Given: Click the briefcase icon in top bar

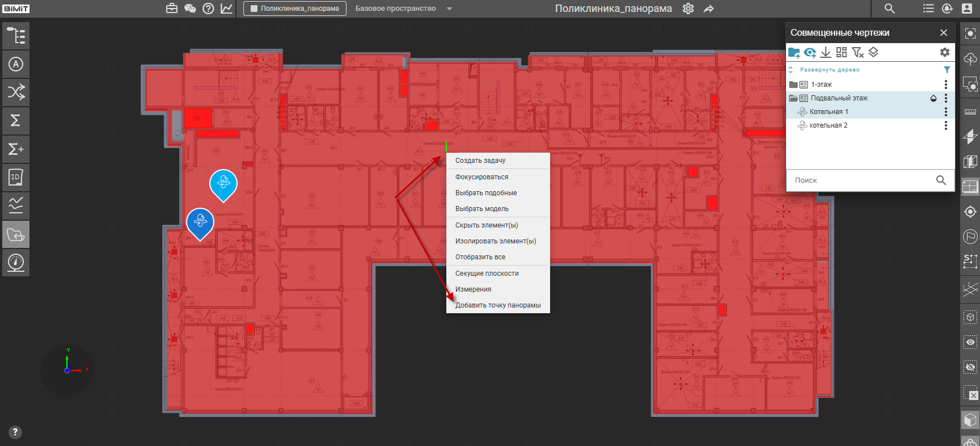Looking at the screenshot, I should point(172,9).
